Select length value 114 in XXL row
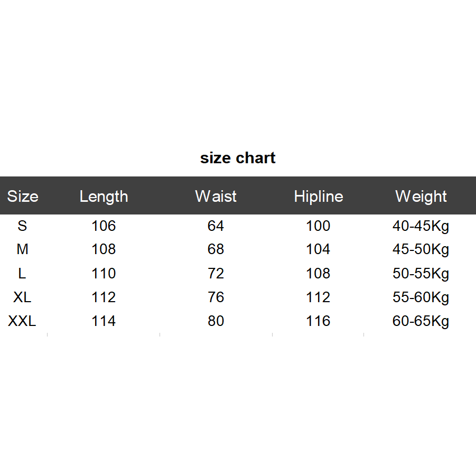 104,321
